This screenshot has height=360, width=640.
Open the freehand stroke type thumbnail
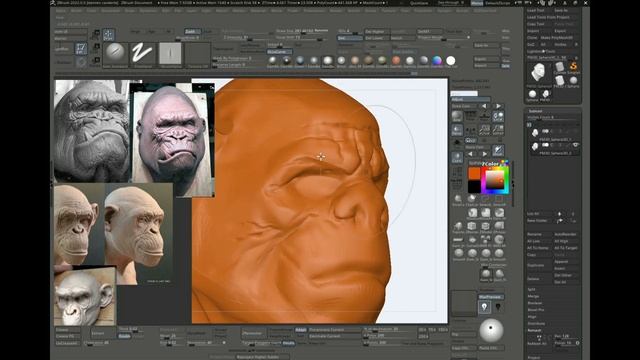coord(143,54)
